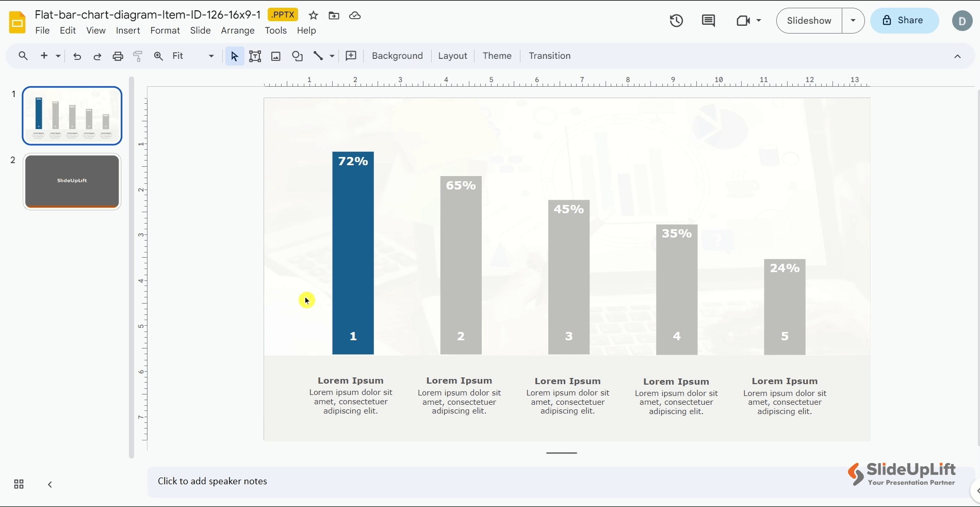Viewport: 980px width, 507px height.
Task: Start a video call with camera icon
Action: 743,21
